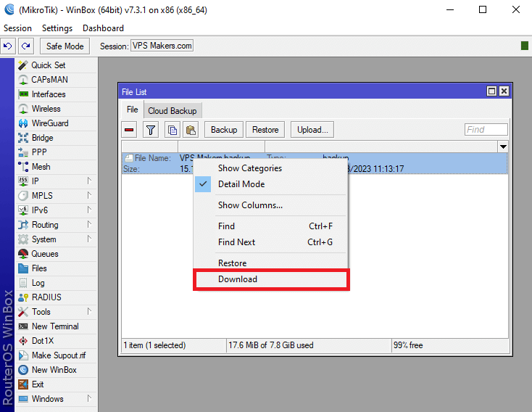Screen dimensions: 532x412
Task: Click the Upload... button
Action: coord(312,130)
